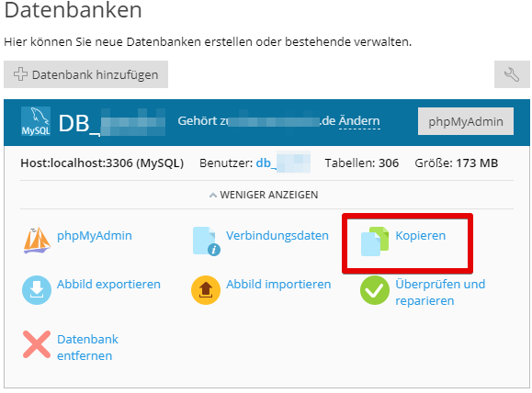Click the Verbindungsdaten text link

coord(277,235)
